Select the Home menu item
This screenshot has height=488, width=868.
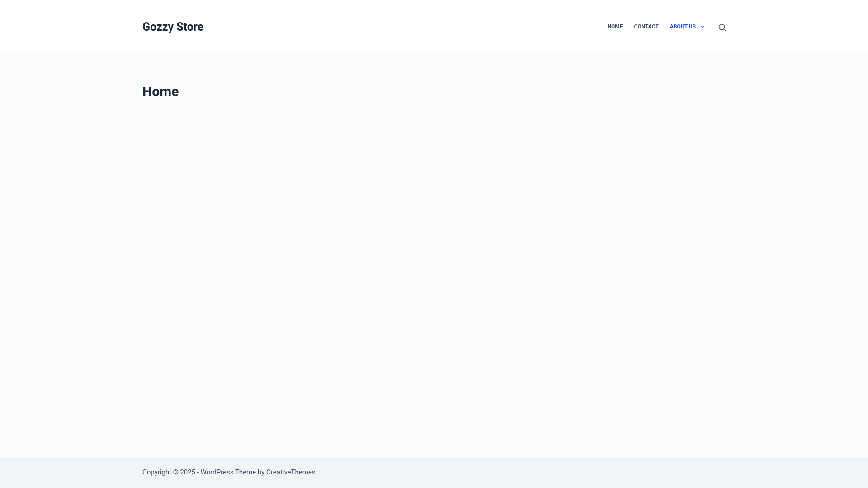tap(615, 27)
